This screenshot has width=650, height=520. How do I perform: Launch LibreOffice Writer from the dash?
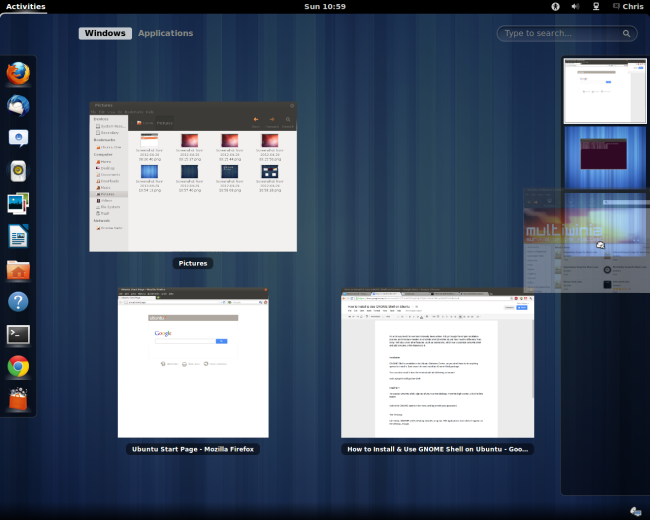click(x=18, y=236)
